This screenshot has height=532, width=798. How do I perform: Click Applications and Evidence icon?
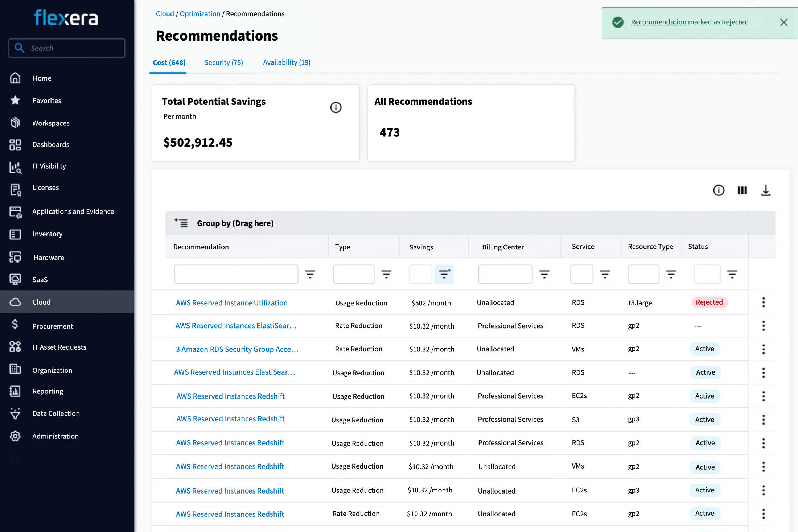pos(16,212)
